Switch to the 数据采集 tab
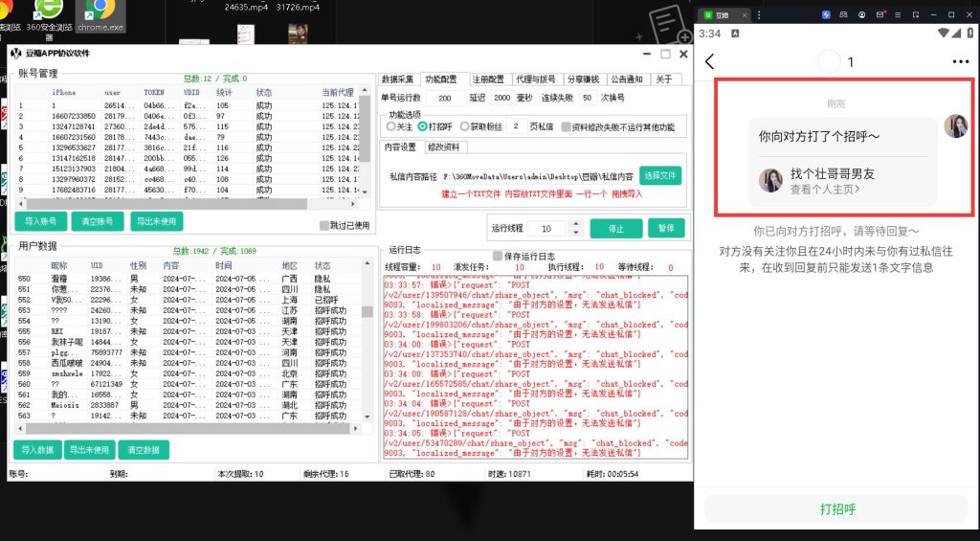Screen dimensions: 980x541 pos(398,79)
